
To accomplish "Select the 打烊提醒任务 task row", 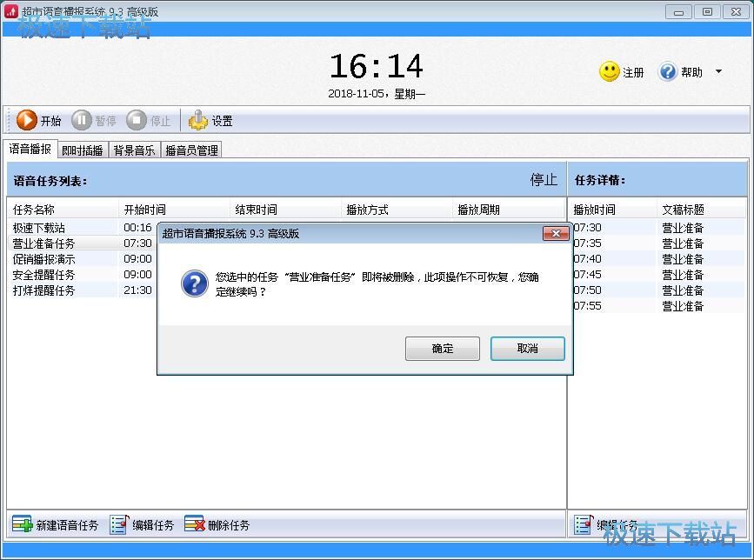I will (x=82, y=290).
